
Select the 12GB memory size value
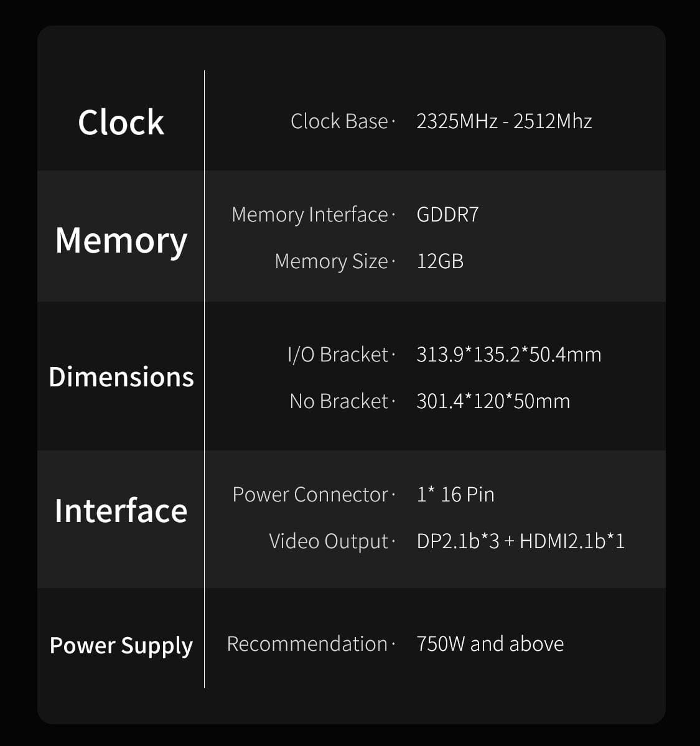coord(440,261)
